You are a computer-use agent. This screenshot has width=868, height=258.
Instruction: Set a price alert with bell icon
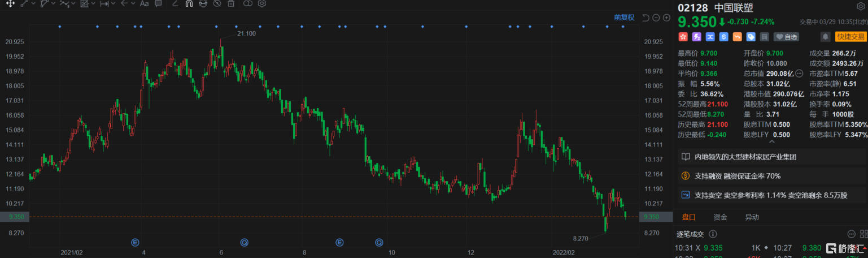tap(826, 37)
